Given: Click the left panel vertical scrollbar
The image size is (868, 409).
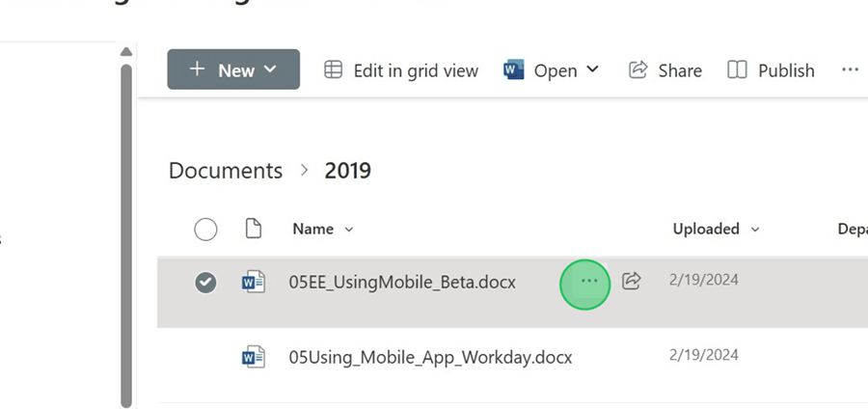Looking at the screenshot, I should tap(124, 232).
